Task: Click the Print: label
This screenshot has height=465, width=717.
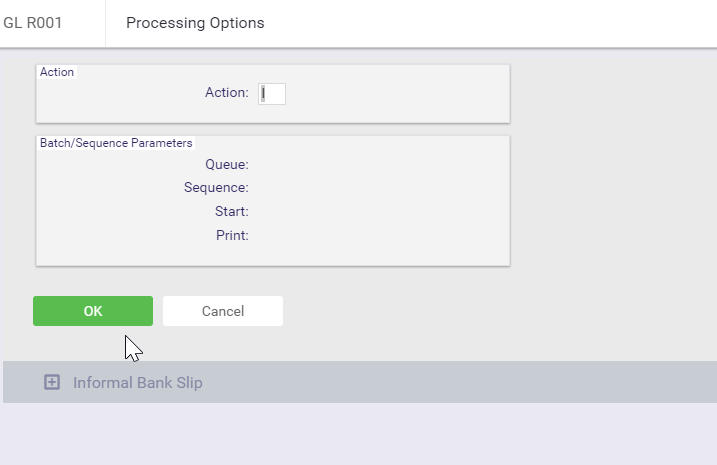Action: coord(232,235)
